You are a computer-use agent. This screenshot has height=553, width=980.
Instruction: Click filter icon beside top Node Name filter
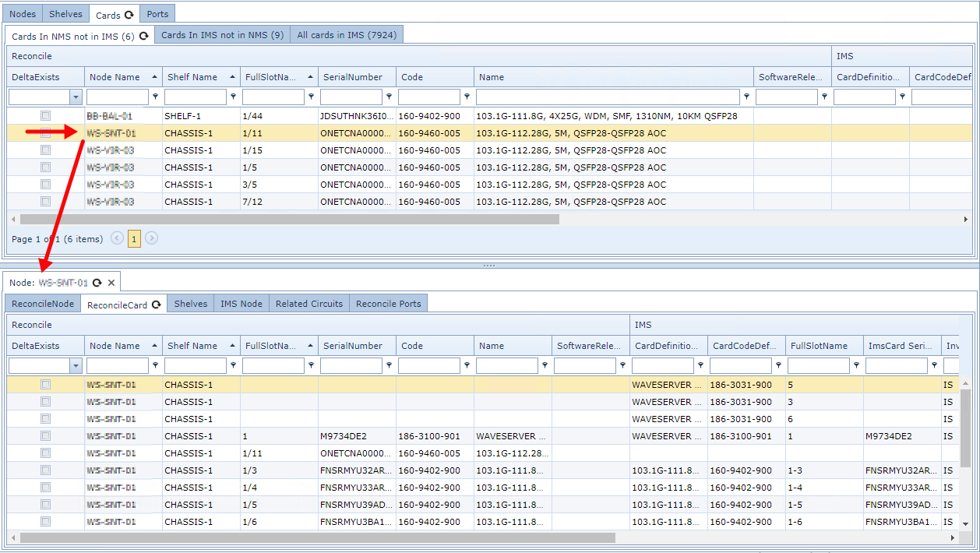155,97
